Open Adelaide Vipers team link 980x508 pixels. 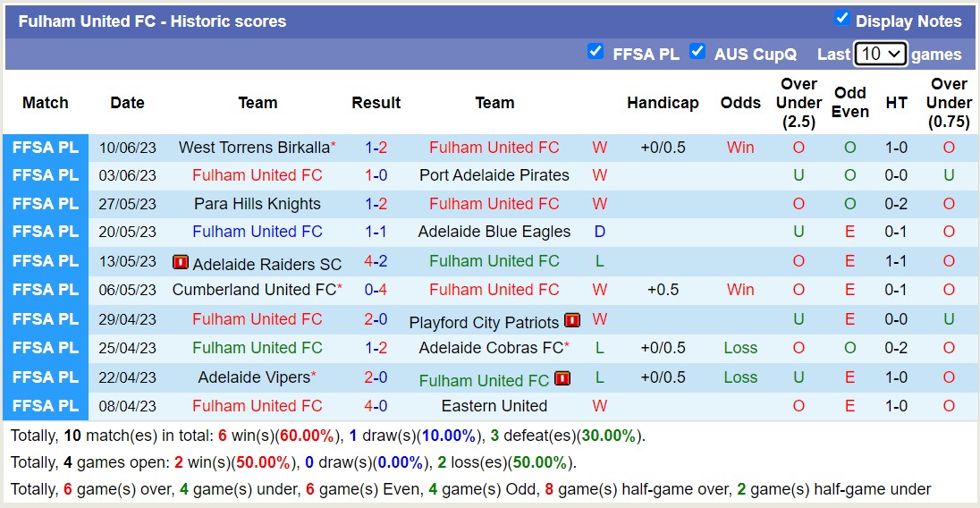(x=254, y=377)
